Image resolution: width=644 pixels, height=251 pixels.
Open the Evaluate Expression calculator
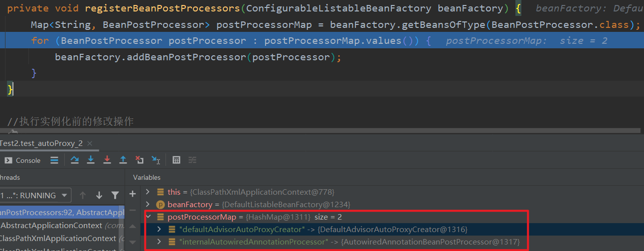coord(176,160)
